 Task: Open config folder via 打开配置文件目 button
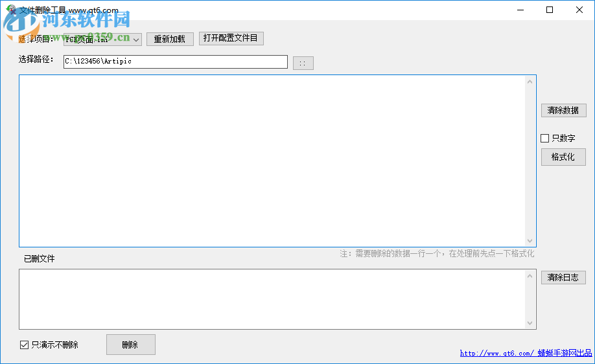(231, 38)
